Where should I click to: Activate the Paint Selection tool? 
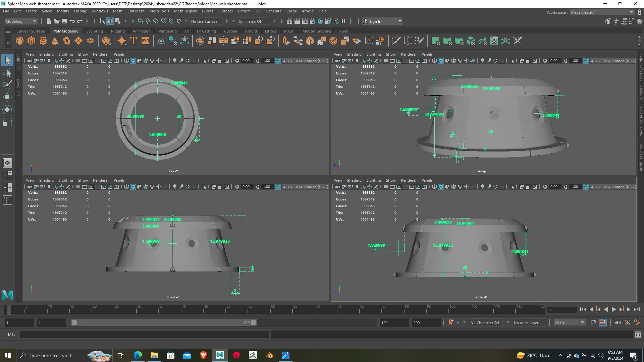pos(7,84)
